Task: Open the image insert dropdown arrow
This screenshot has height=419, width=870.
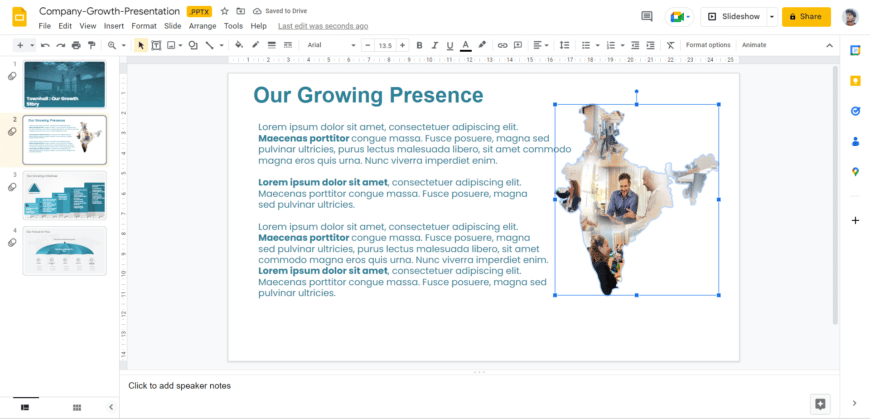Action: [180, 45]
